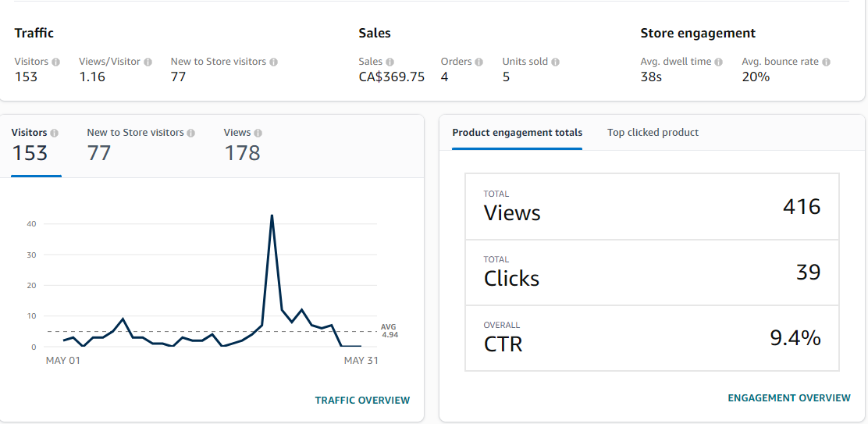This screenshot has height=424, width=868.
Task: Click info icon on New to Store visitors chart tab
Action: click(x=191, y=133)
